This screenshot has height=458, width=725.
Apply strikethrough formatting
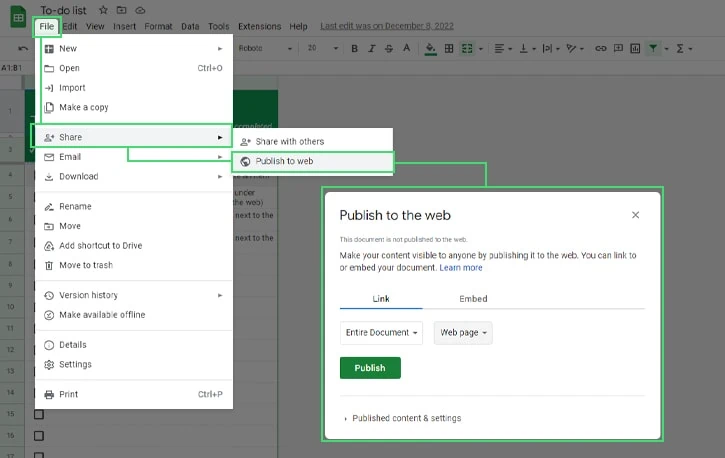coord(389,49)
